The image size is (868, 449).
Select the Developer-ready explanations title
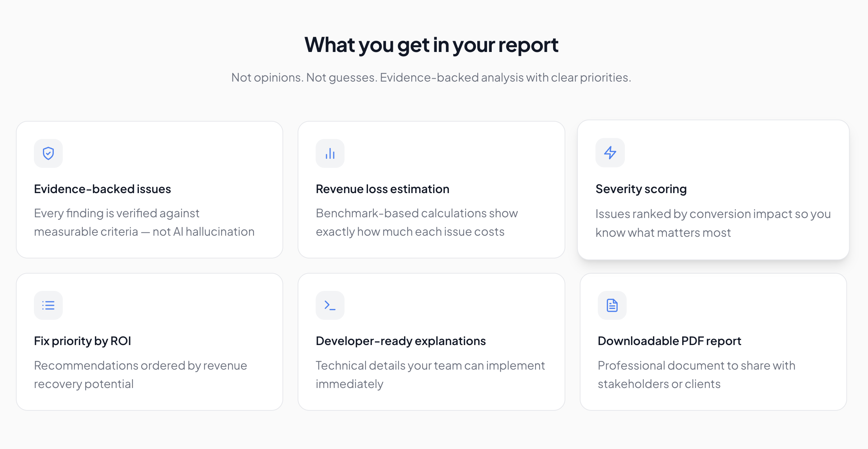400,340
